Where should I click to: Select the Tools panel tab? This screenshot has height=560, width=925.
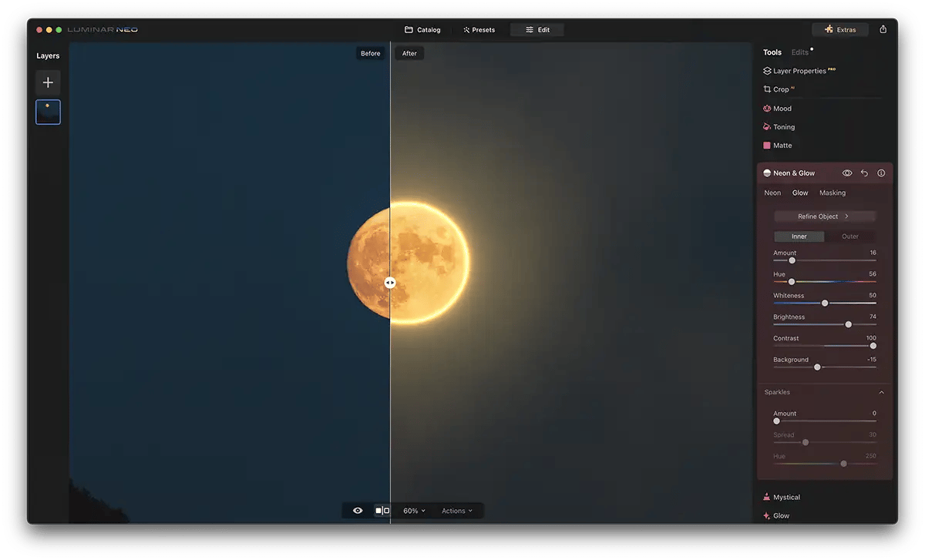click(x=772, y=52)
